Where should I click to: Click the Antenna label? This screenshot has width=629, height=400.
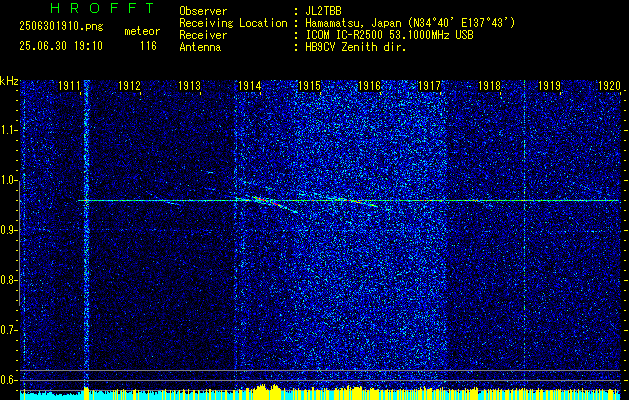200,47
